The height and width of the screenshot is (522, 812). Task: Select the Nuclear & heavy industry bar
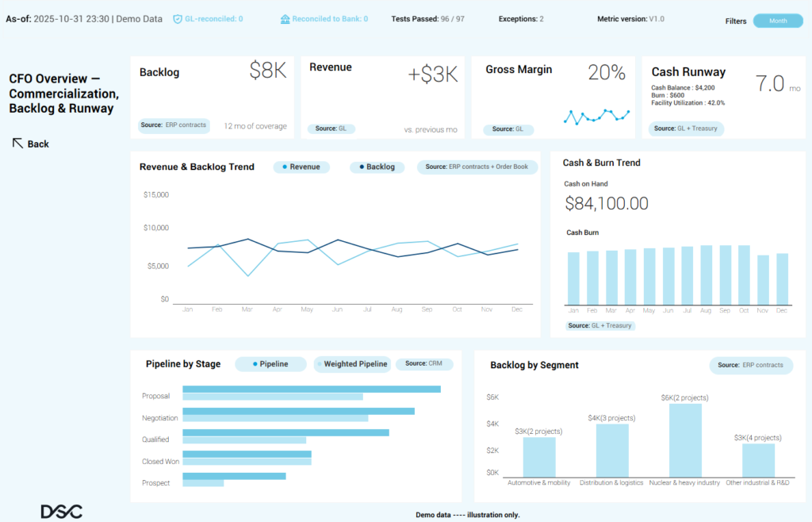pos(685,439)
